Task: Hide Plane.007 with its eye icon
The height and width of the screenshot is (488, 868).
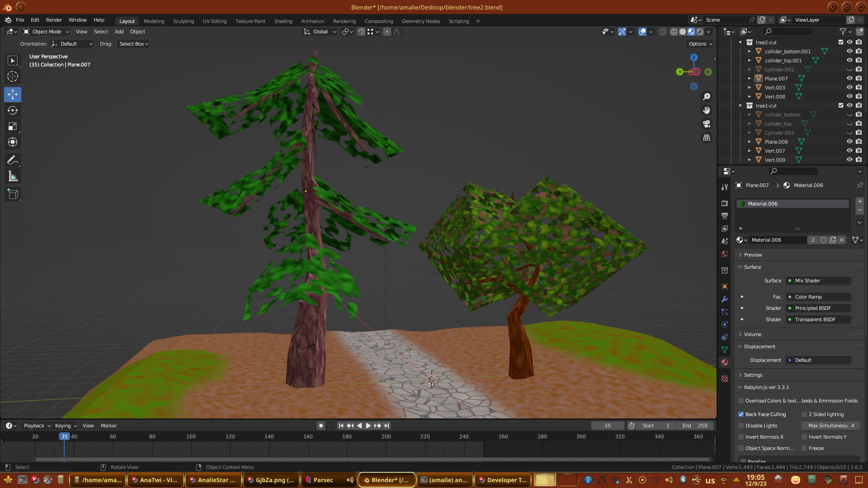Action: click(x=849, y=78)
